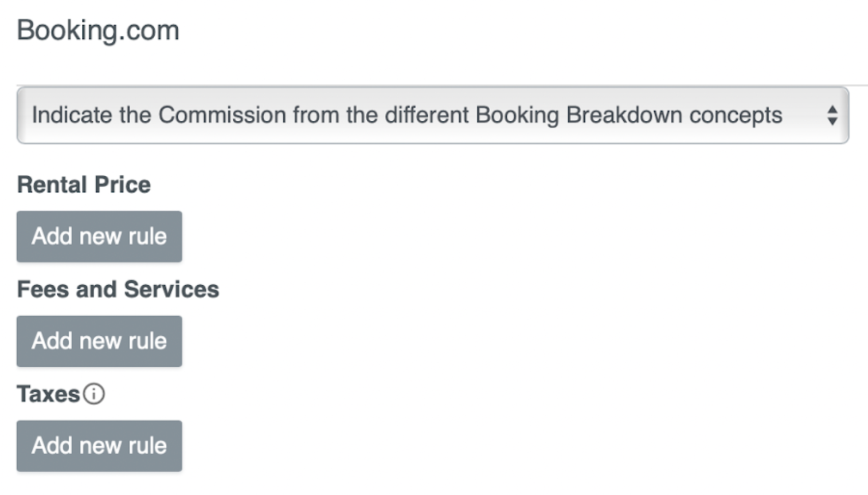This screenshot has width=868, height=495.
Task: Click the stepper arrows on the select box
Action: (832, 115)
